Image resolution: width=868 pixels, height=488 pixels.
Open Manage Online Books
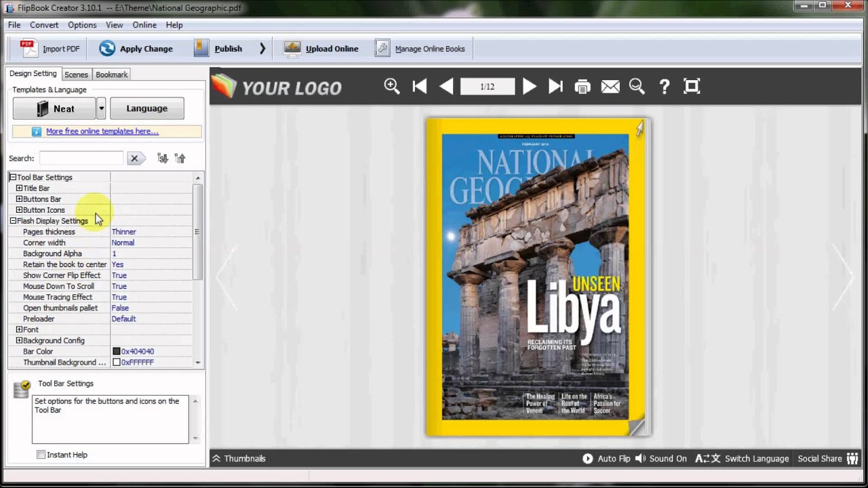click(x=420, y=49)
